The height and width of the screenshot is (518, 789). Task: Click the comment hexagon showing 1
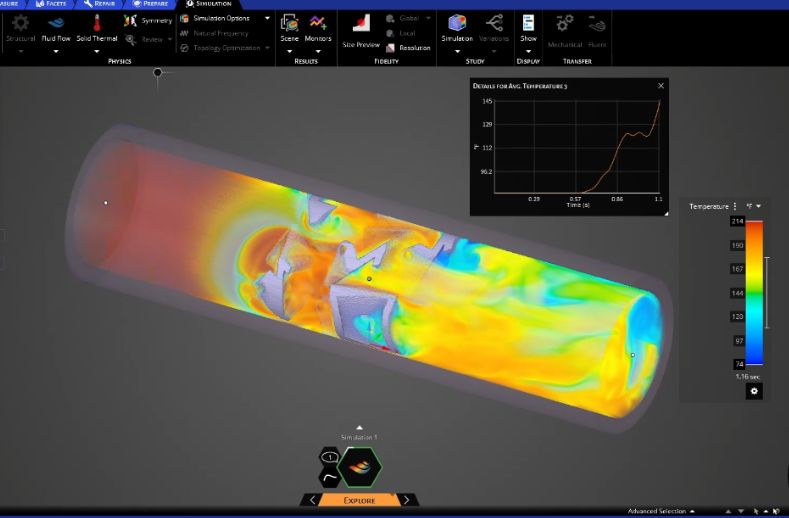pyautogui.click(x=330, y=458)
